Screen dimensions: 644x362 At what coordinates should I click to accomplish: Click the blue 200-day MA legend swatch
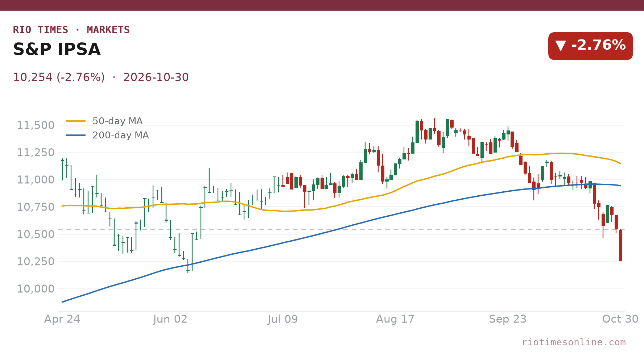[x=76, y=135]
